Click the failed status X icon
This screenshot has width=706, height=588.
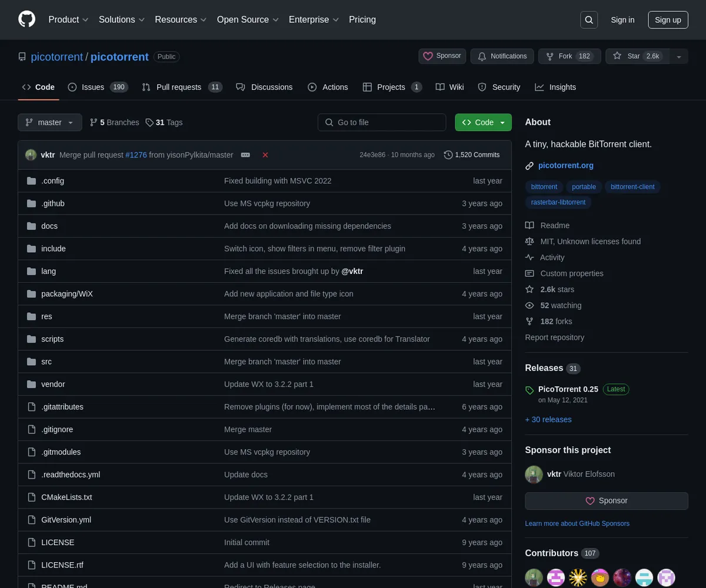pyautogui.click(x=265, y=155)
